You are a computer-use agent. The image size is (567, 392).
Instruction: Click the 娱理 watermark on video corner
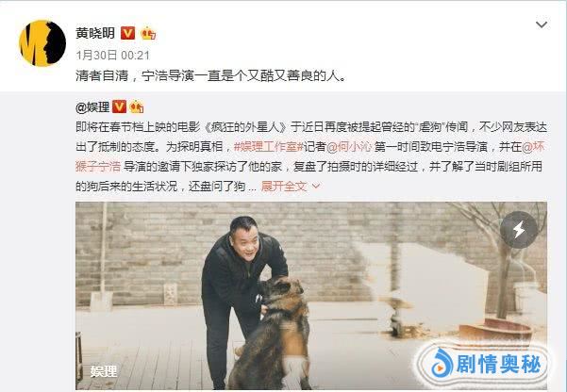coord(104,371)
